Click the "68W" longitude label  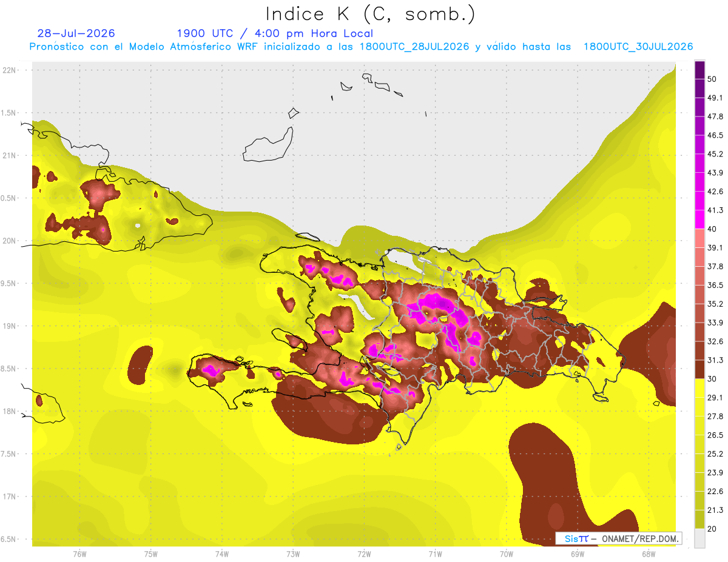coord(649,554)
